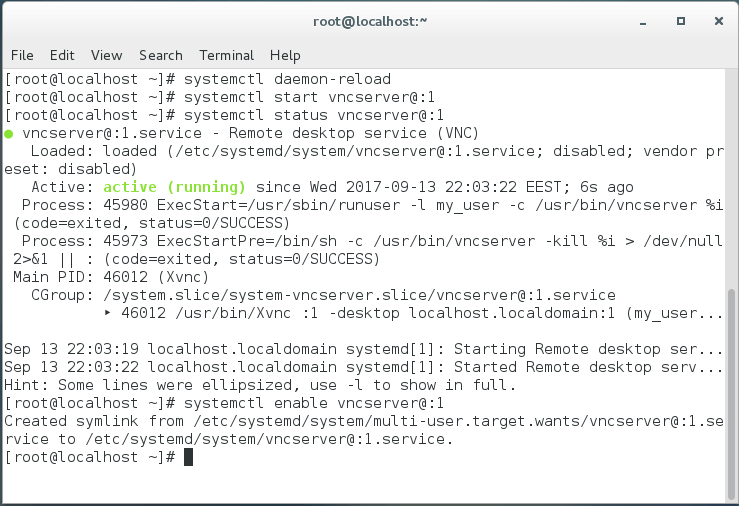
Task: Open the Search menu
Action: click(160, 55)
